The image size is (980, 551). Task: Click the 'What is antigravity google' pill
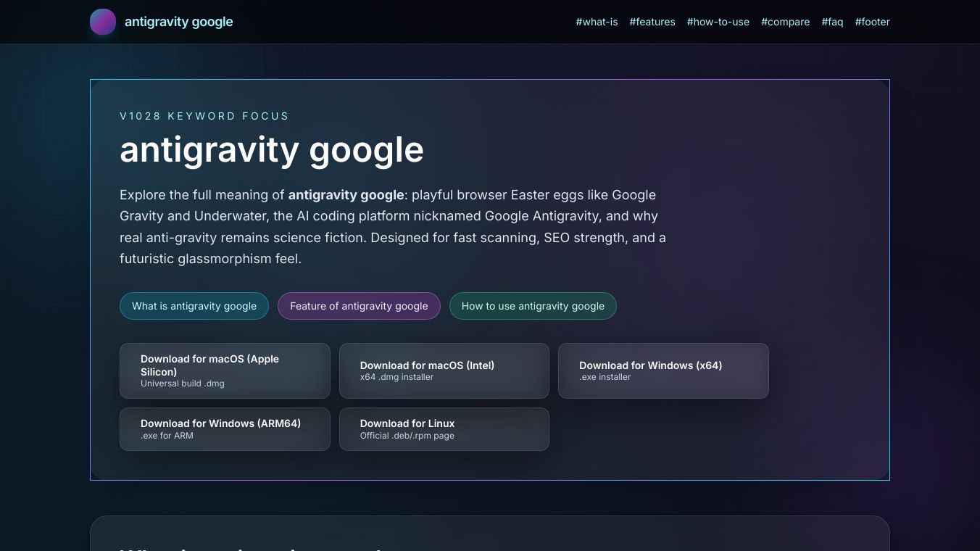[x=194, y=306]
